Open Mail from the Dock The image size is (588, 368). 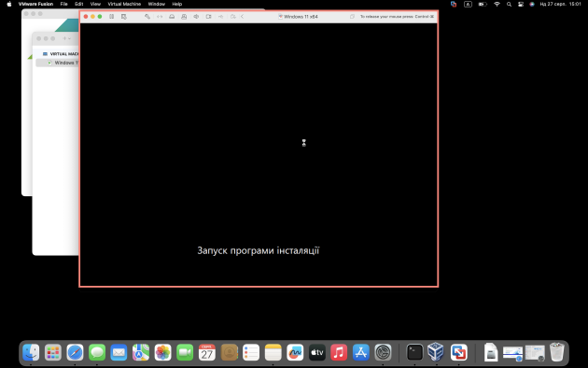(x=119, y=352)
